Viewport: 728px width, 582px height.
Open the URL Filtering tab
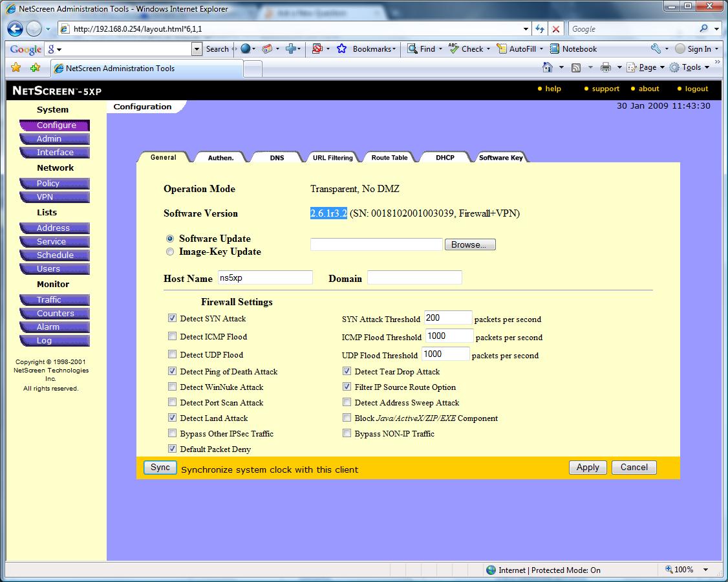[x=332, y=156]
